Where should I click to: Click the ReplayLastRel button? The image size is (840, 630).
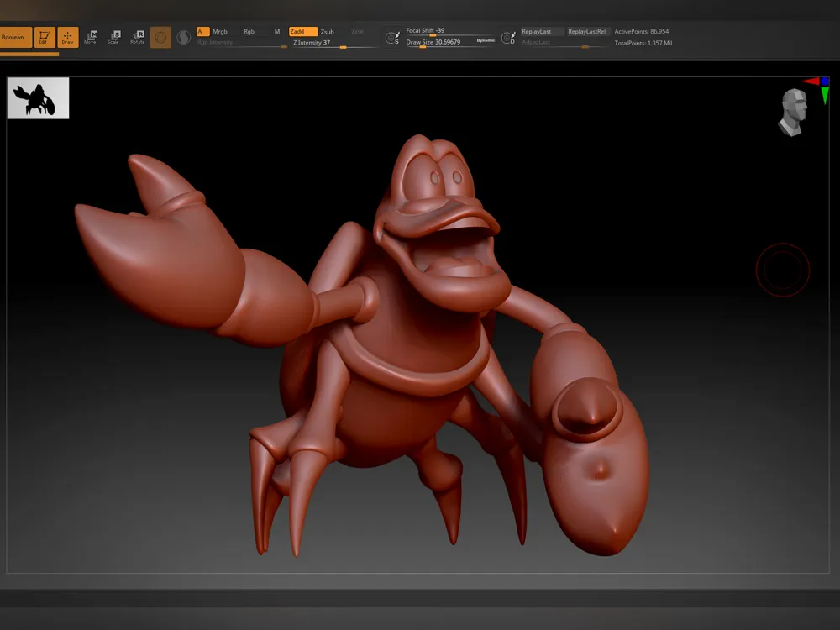pyautogui.click(x=587, y=32)
